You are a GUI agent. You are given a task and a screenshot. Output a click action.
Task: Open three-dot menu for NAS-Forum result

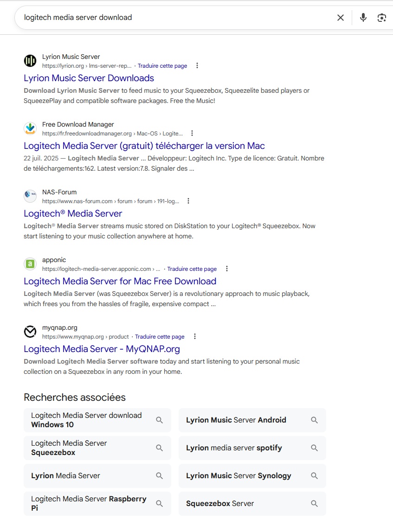pyautogui.click(x=188, y=201)
